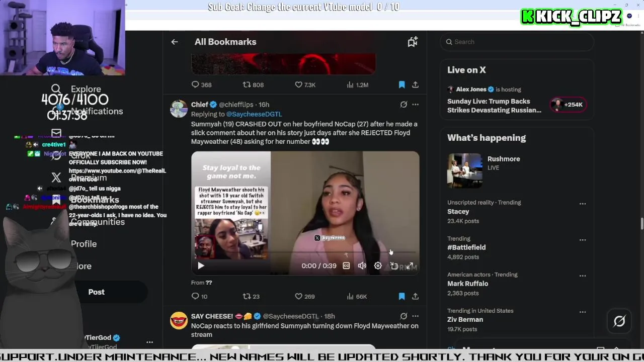Repost Chief's post showing 23 reposts
Screen dimensions: 644x362
(251, 296)
